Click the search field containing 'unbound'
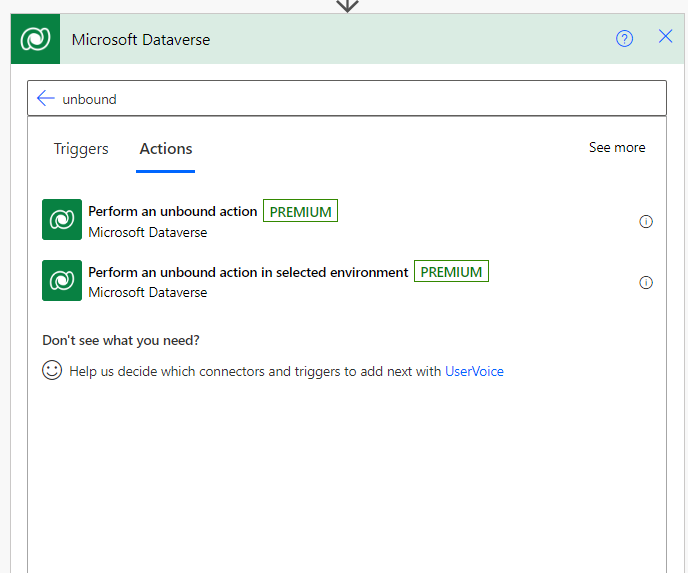This screenshot has width=688, height=573. click(x=347, y=98)
